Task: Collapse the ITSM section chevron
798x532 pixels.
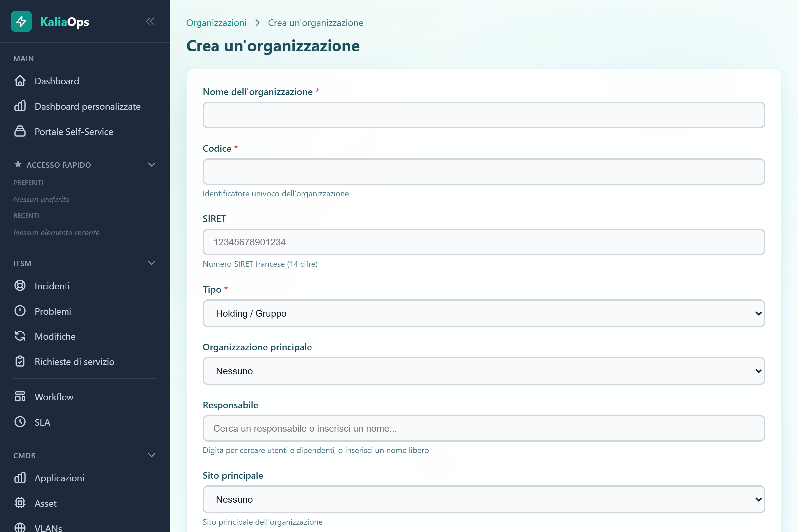Action: [152, 263]
